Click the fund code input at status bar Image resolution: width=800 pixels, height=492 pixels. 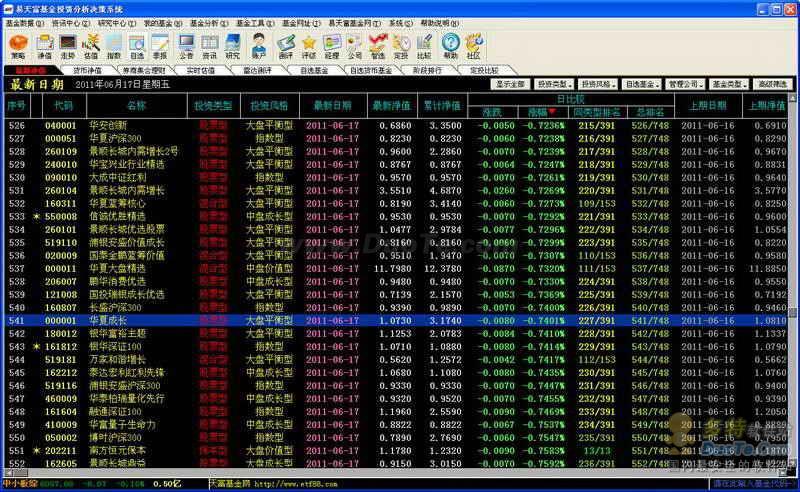point(753,484)
